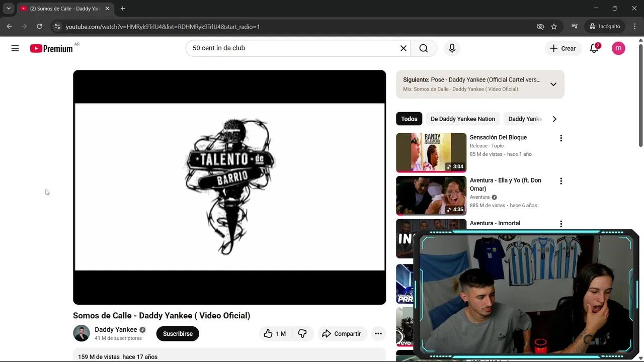Open Sensación Del Bloque video thumbnail
644x362 pixels.
(x=431, y=152)
